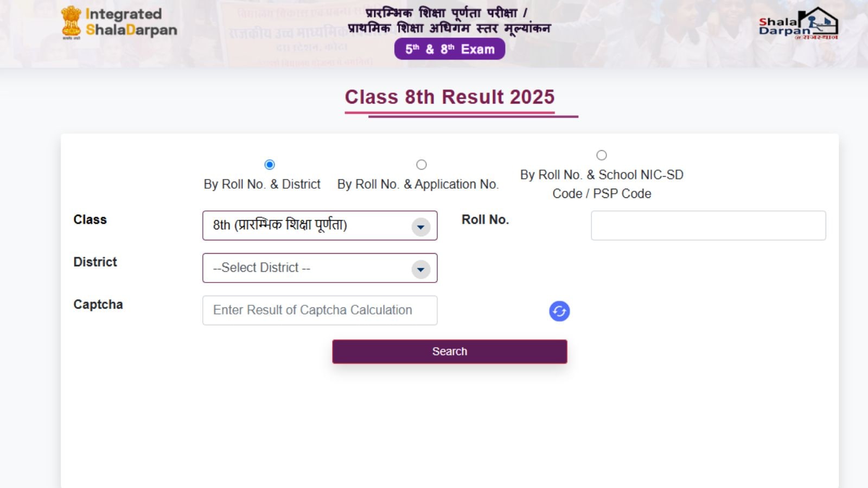Viewport: 868px width, 488px height.
Task: Click the Hindi exam title text in header
Action: [449, 20]
